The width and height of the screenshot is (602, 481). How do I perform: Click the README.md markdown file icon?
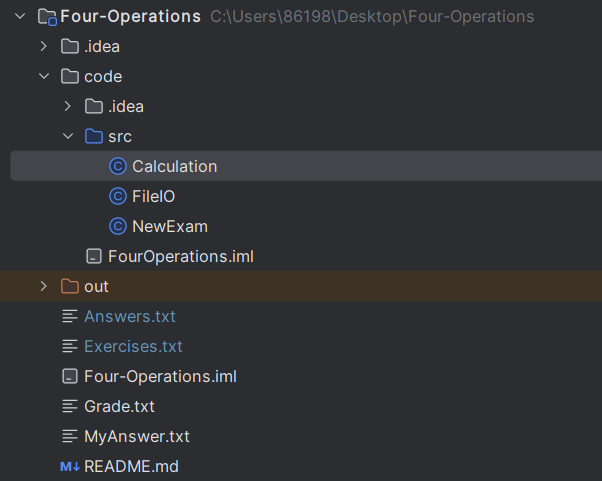pos(70,466)
